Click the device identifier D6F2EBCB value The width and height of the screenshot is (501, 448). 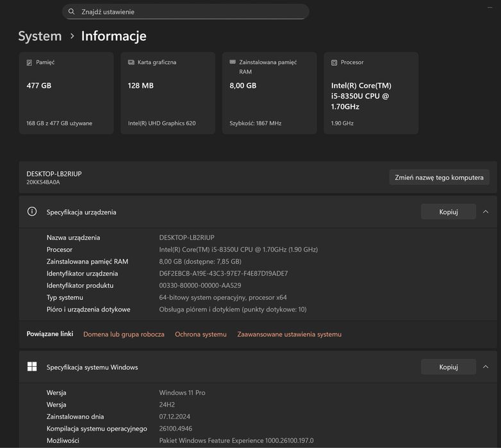224,273
